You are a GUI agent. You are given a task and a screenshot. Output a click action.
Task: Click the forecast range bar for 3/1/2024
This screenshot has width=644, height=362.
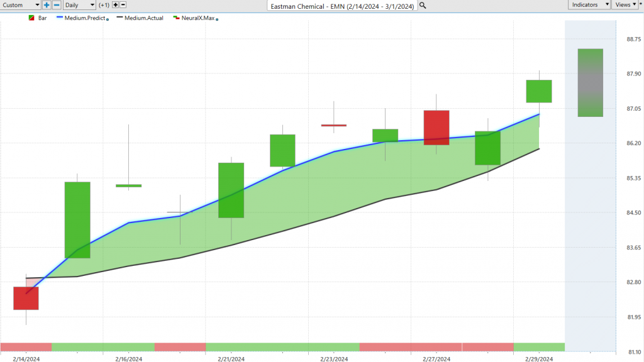click(x=590, y=83)
